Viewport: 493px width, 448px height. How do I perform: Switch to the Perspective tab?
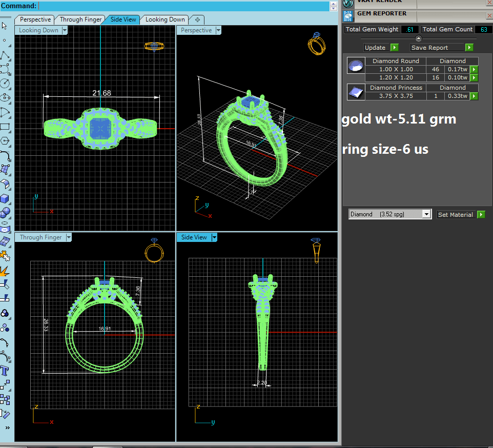pos(35,19)
